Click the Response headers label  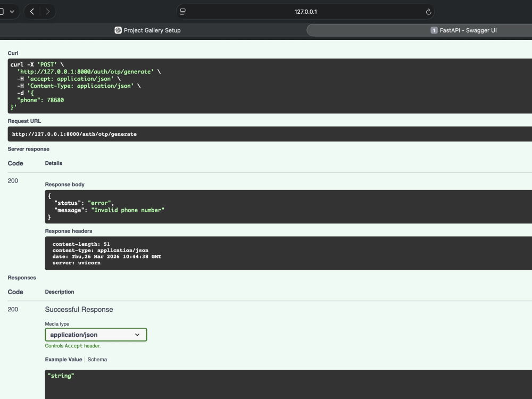pos(69,231)
